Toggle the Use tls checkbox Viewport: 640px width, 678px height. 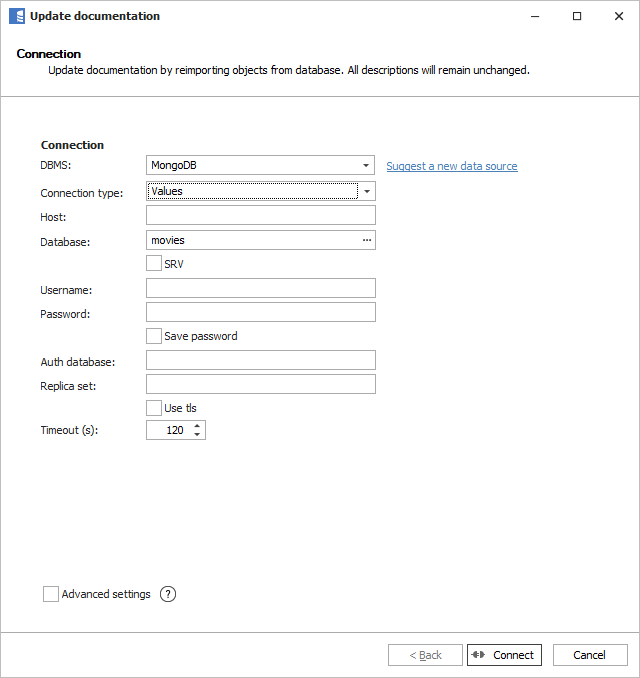coord(154,408)
